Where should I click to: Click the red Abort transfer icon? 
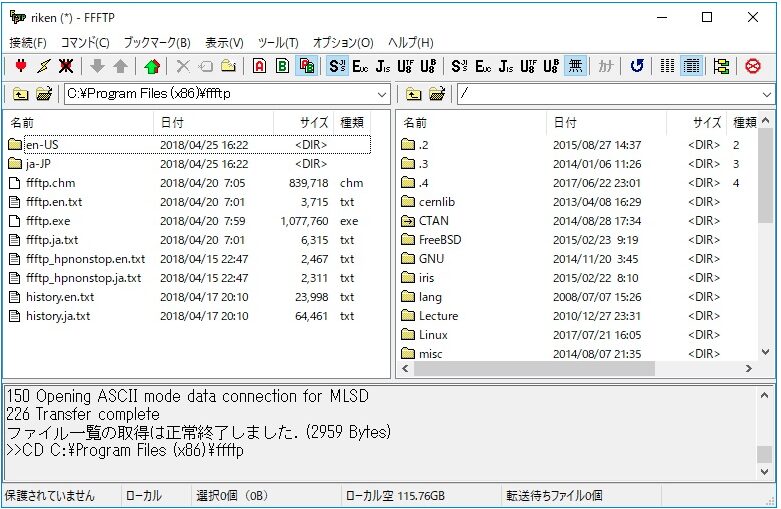tap(753, 66)
